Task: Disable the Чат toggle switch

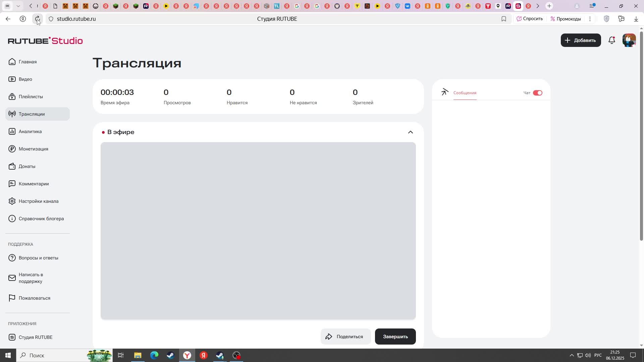Action: 537,93
